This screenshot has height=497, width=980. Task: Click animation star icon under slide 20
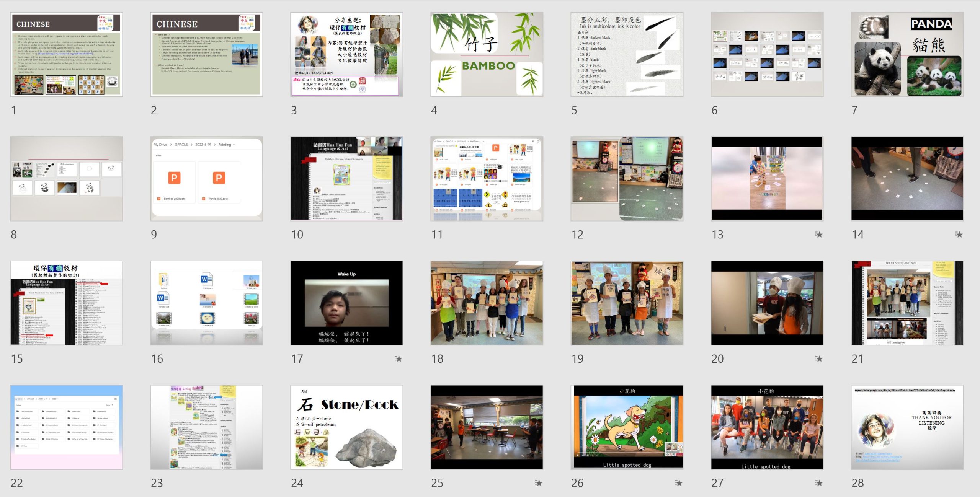pos(818,359)
